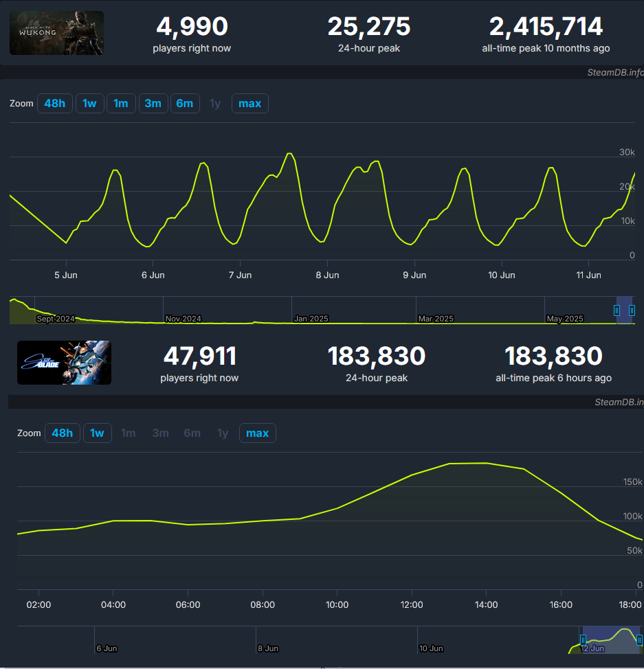Click '10 Jun' in Stellar Blade navigator
The image size is (644, 669).
431,648
